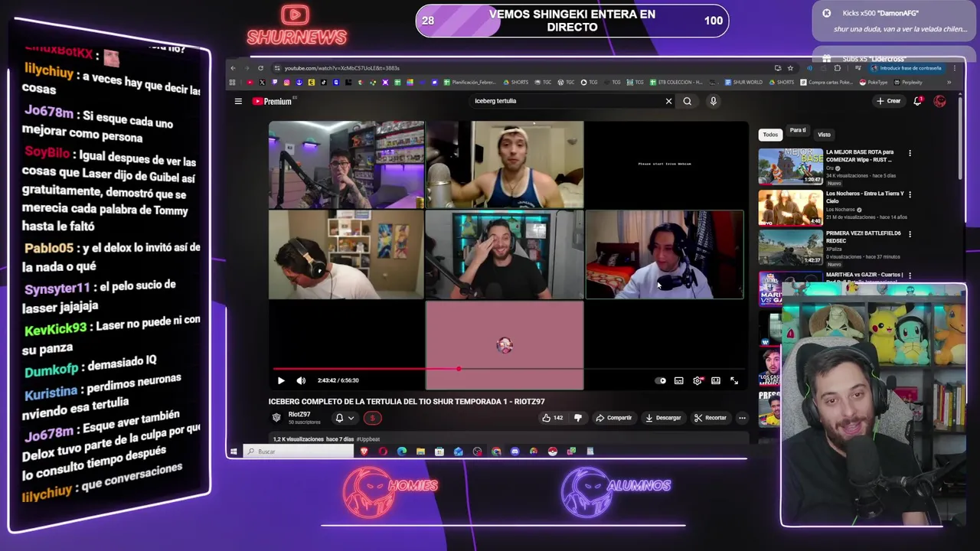The image size is (980, 551).
Task: Click the red dollar super thanks button
Action: click(x=373, y=418)
